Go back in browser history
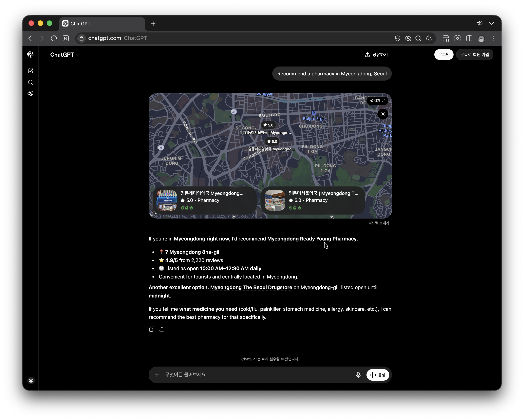The width and height of the screenshot is (524, 420). coord(30,38)
